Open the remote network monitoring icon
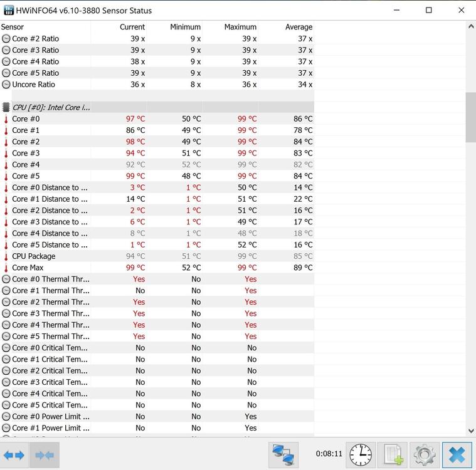 point(283,455)
